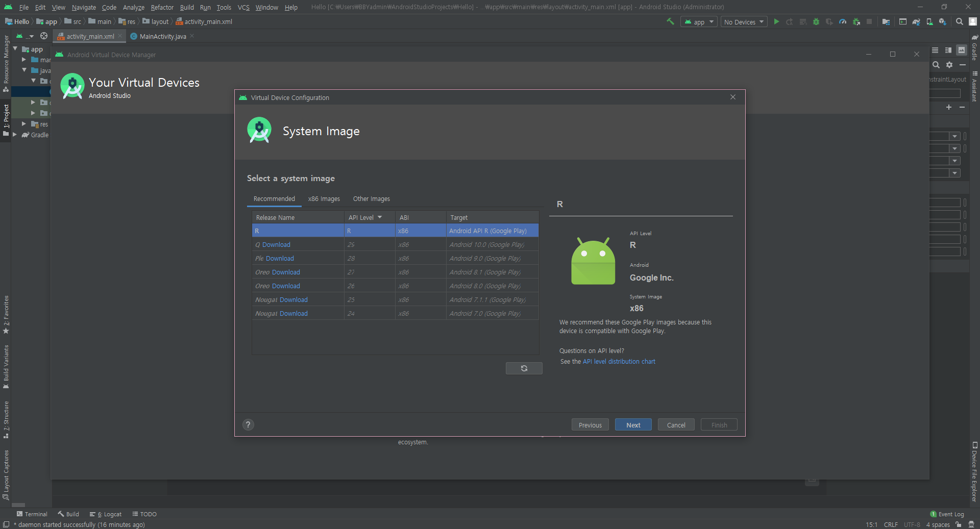The width and height of the screenshot is (980, 529).
Task: Open the app run configuration dropdown
Action: point(699,21)
